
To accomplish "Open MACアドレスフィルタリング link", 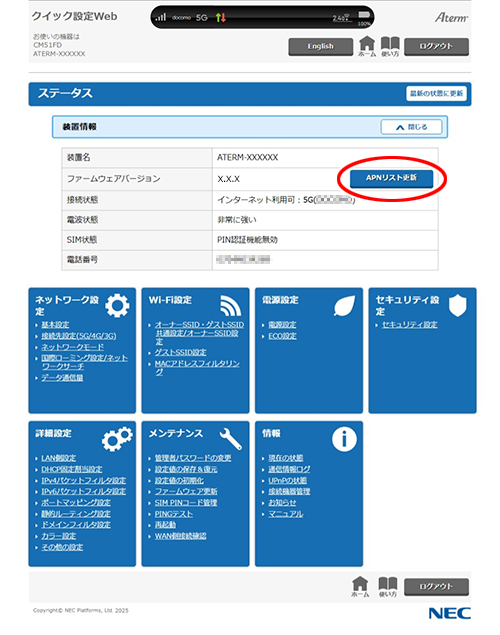I will pos(197,368).
